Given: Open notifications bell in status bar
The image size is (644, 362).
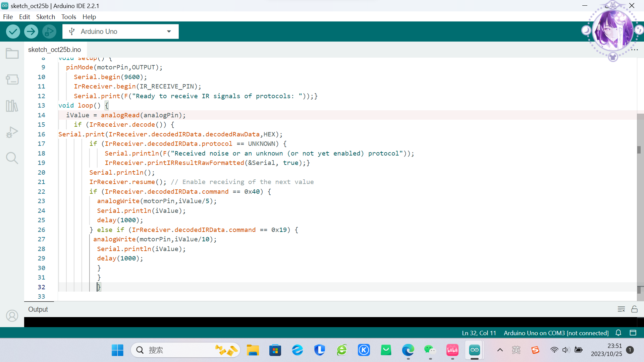Looking at the screenshot, I should [619, 333].
